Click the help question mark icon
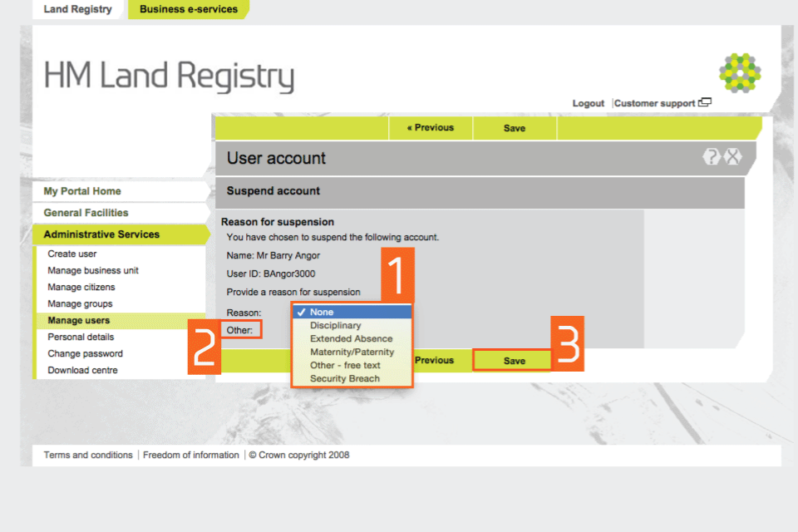The width and height of the screenshot is (798, 532). click(711, 157)
